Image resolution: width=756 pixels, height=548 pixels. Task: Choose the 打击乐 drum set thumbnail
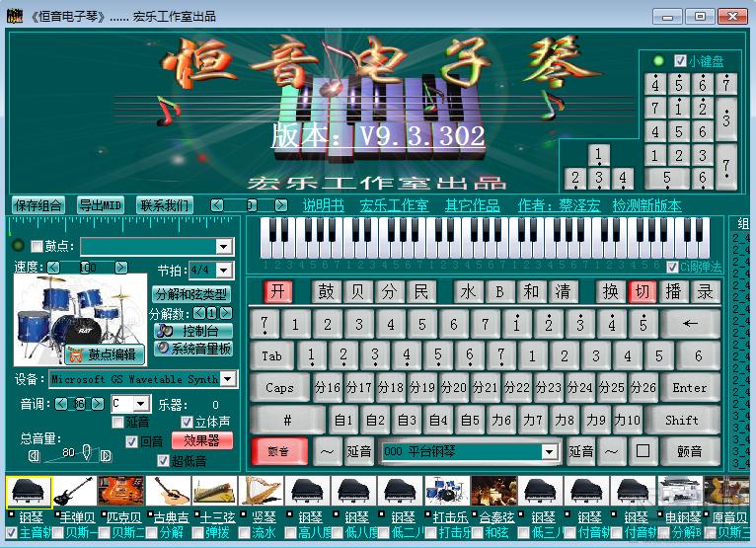[446, 491]
